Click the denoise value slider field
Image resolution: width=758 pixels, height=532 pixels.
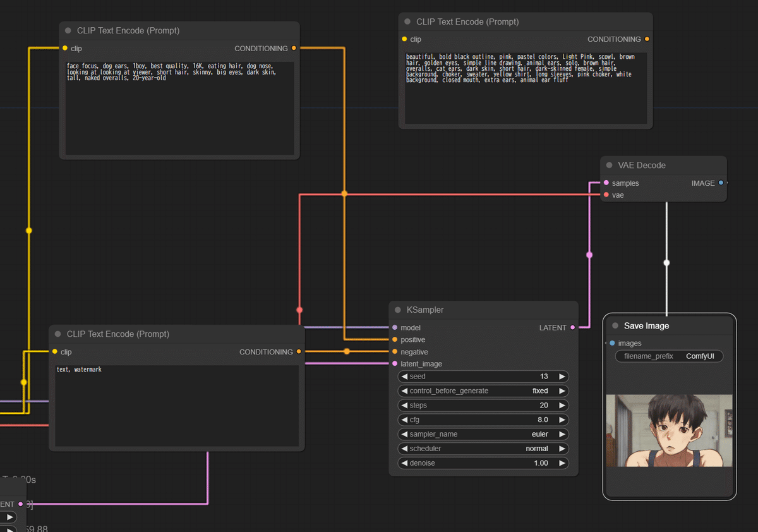point(483,463)
